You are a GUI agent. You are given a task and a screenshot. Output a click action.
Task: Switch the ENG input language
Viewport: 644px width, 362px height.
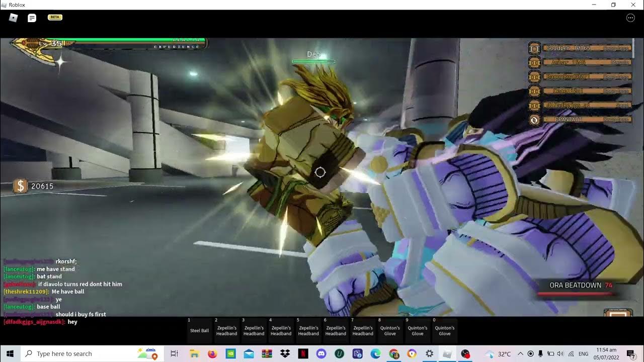pos(583,353)
